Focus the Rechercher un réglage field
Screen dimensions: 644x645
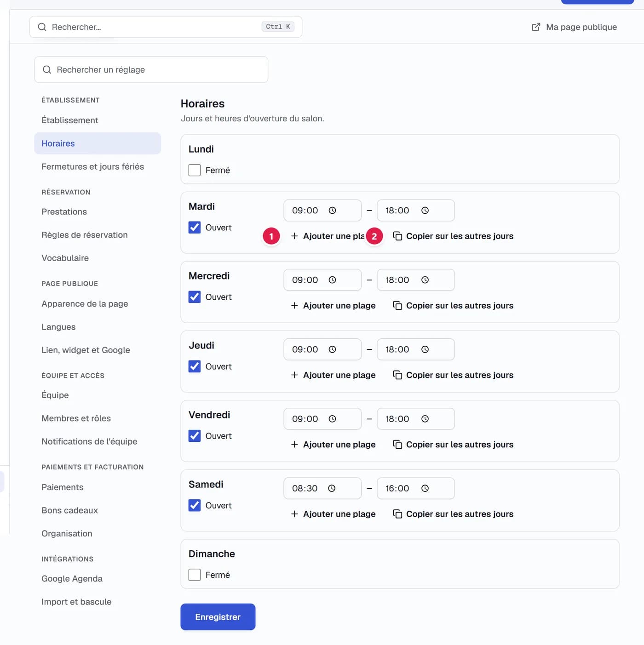[151, 70]
